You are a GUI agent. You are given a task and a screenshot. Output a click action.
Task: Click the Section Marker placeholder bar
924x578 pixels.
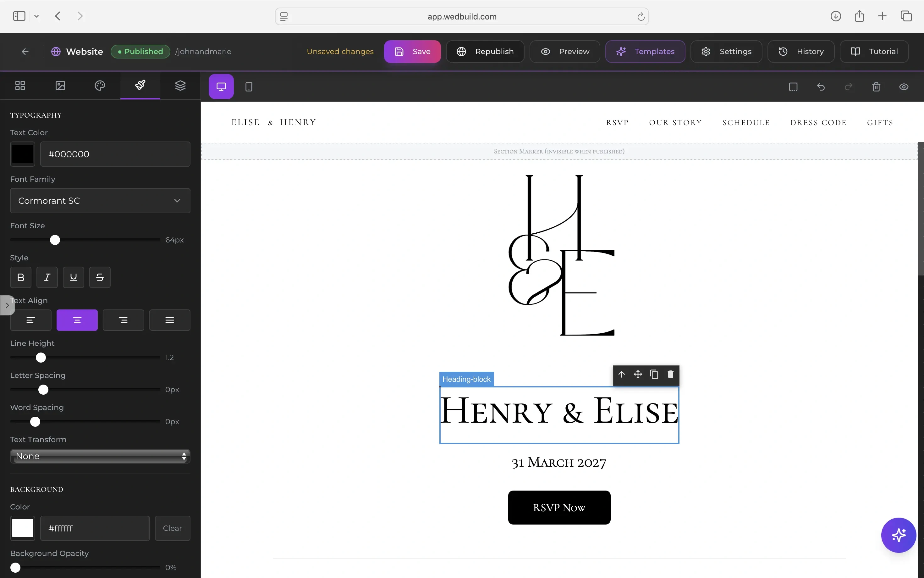click(x=559, y=151)
